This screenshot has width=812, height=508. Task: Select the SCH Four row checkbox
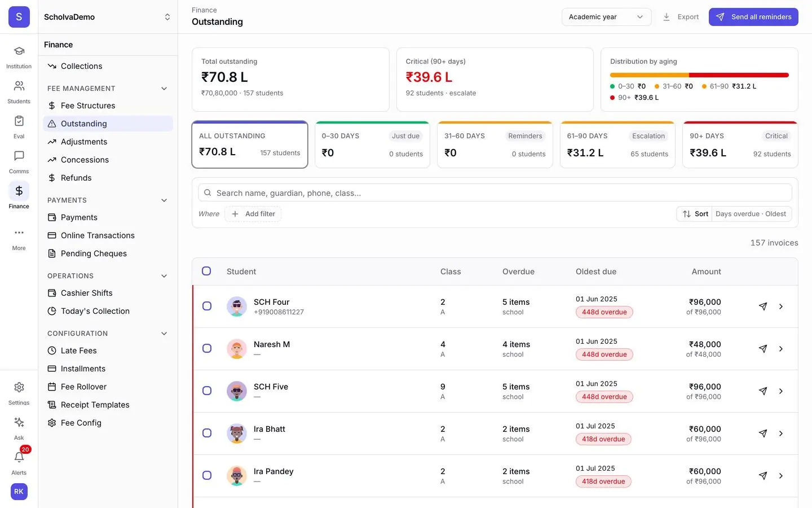point(207,306)
